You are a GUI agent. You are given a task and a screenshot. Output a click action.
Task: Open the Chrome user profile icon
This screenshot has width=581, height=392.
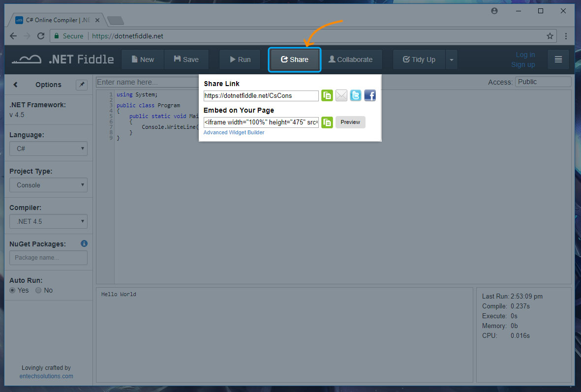pyautogui.click(x=494, y=11)
